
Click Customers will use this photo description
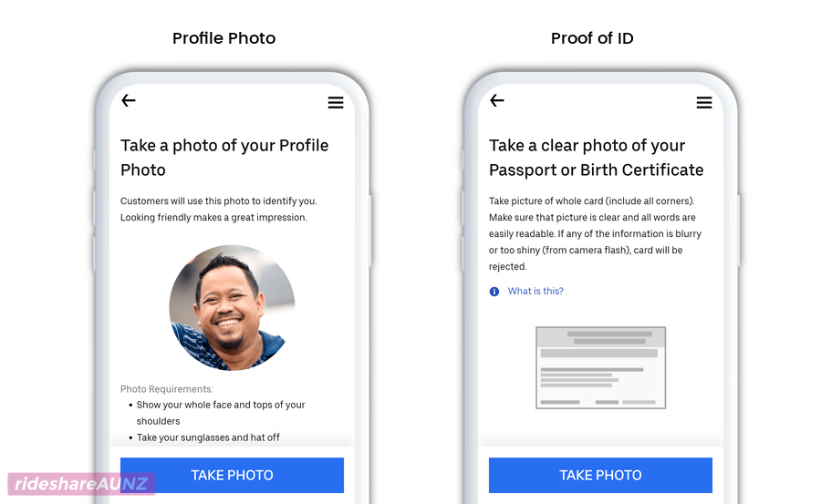[x=219, y=209]
